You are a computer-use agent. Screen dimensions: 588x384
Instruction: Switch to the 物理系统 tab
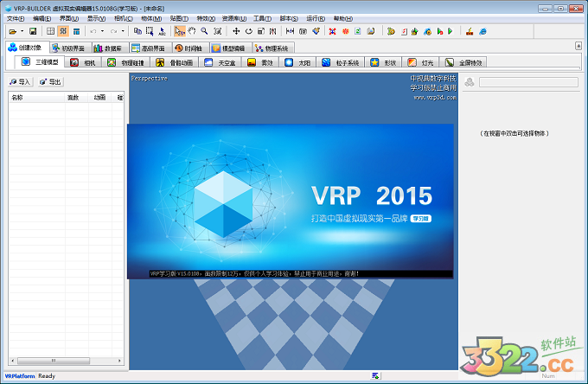[x=272, y=48]
